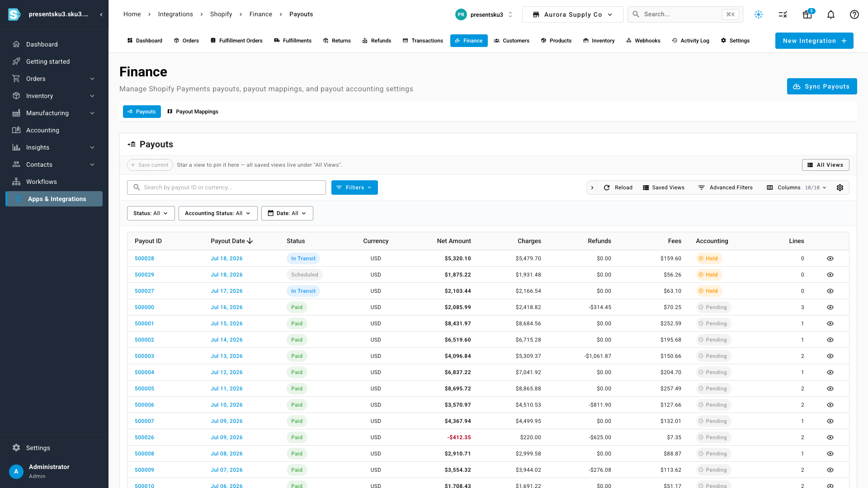Switch to the Transactions tab
Viewport: 868px width, 488px height.
click(423, 41)
